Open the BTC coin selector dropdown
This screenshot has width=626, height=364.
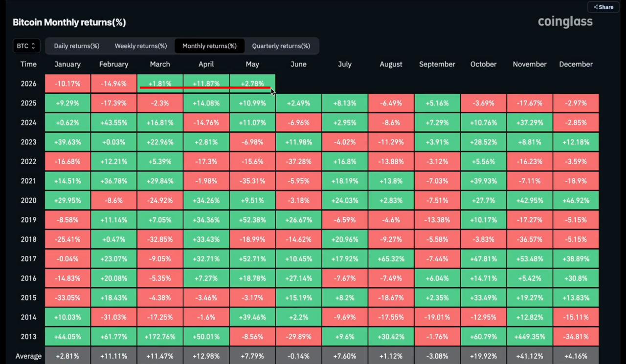[26, 46]
